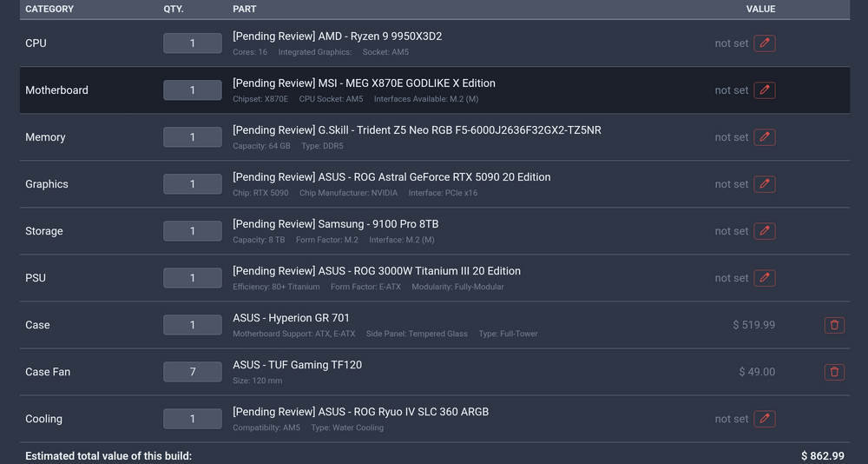The width and height of the screenshot is (868, 464).
Task: Click the pencil icon for the ROG 3000W PSU
Action: pos(765,278)
